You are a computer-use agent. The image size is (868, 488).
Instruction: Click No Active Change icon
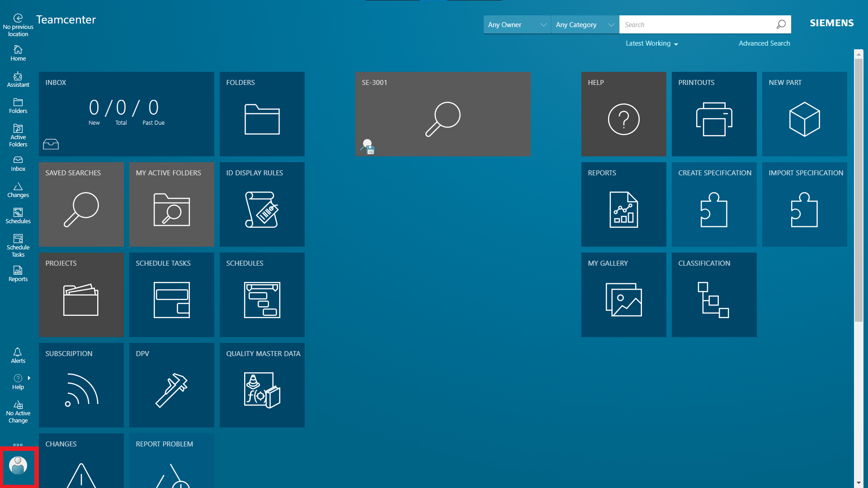(18, 412)
